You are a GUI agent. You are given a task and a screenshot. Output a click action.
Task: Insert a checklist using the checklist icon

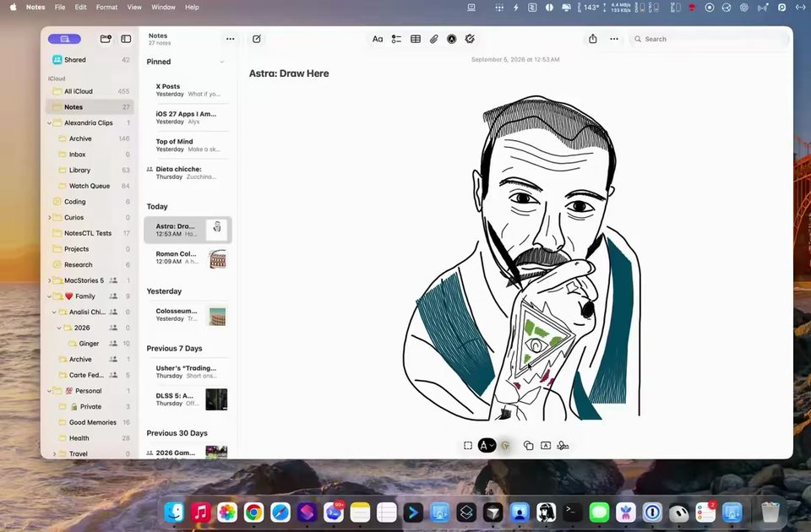coord(396,39)
